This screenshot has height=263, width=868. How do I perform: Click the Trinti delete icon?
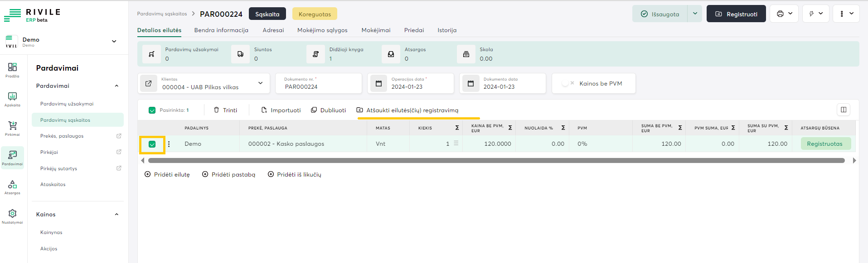217,110
